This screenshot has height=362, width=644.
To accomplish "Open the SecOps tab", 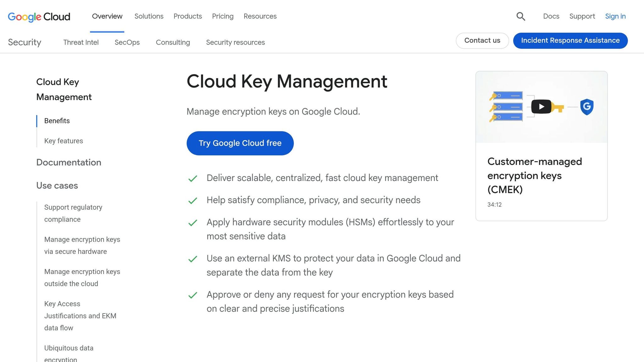I will click(127, 42).
